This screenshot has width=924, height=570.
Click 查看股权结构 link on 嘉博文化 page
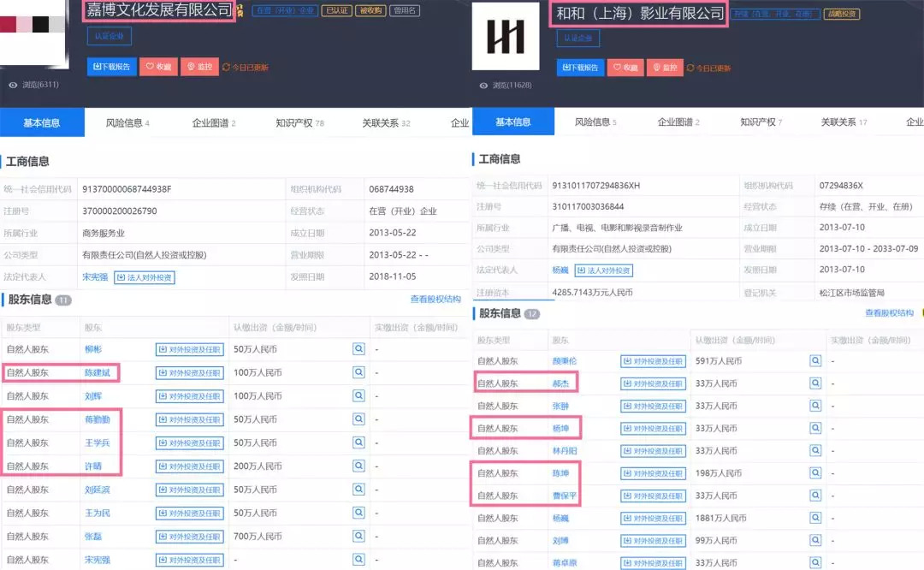coord(435,300)
